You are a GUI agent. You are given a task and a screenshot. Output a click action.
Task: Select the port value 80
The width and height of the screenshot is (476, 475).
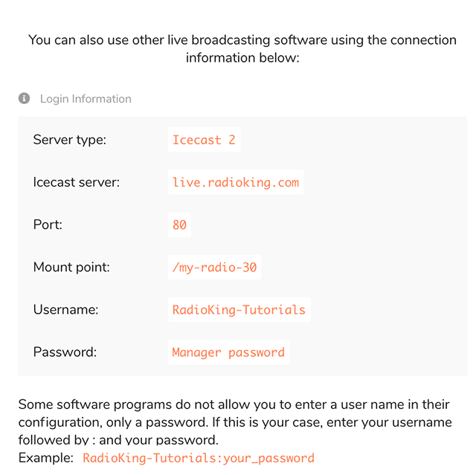point(179,224)
